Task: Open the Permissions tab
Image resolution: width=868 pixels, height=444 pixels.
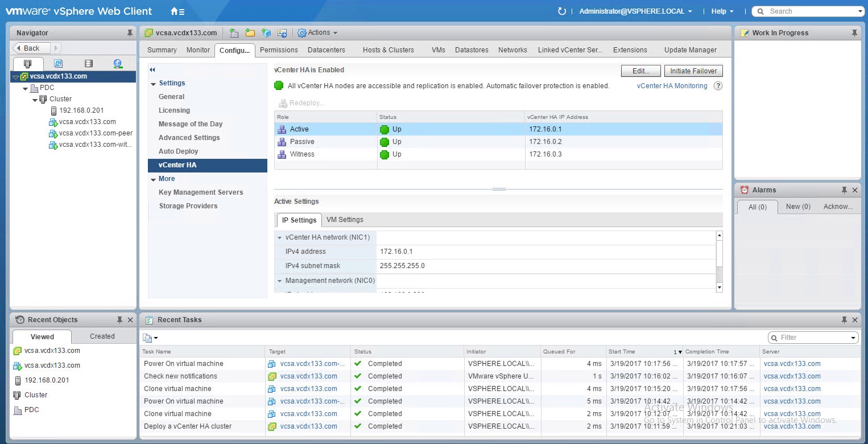Action: tap(279, 50)
